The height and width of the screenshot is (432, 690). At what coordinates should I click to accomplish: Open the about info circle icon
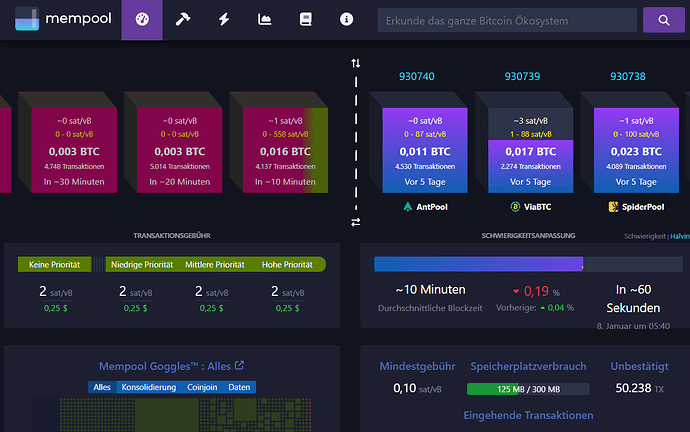pyautogui.click(x=347, y=20)
